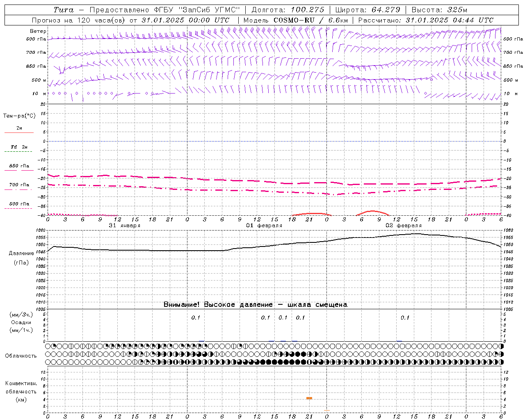Click the "Высота: 325м" header field
Image resolution: width=525 pixels, height=420 pixels.
pyautogui.click(x=439, y=10)
